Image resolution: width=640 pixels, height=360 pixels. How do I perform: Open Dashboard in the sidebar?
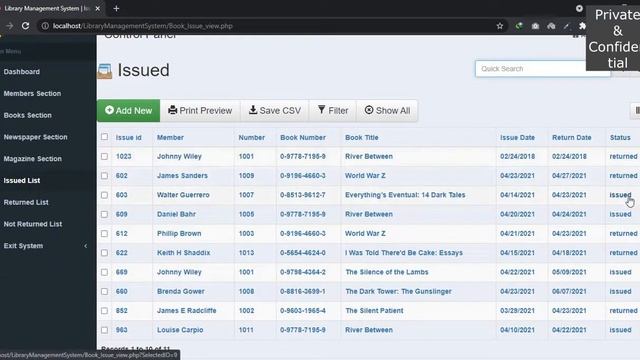tap(22, 72)
